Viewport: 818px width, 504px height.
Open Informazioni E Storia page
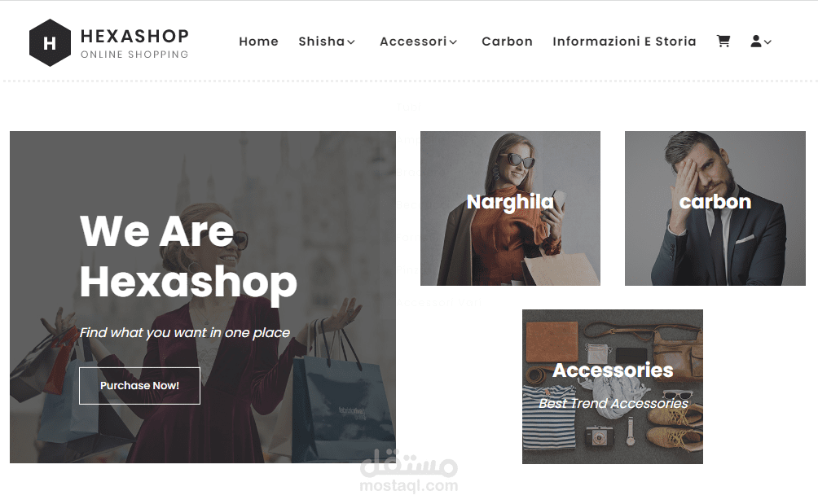[x=624, y=42]
